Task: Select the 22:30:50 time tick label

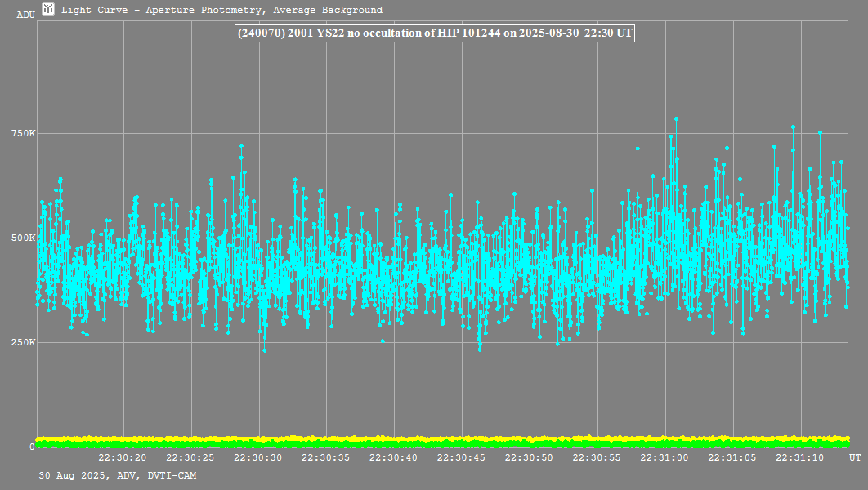Action: coord(530,457)
